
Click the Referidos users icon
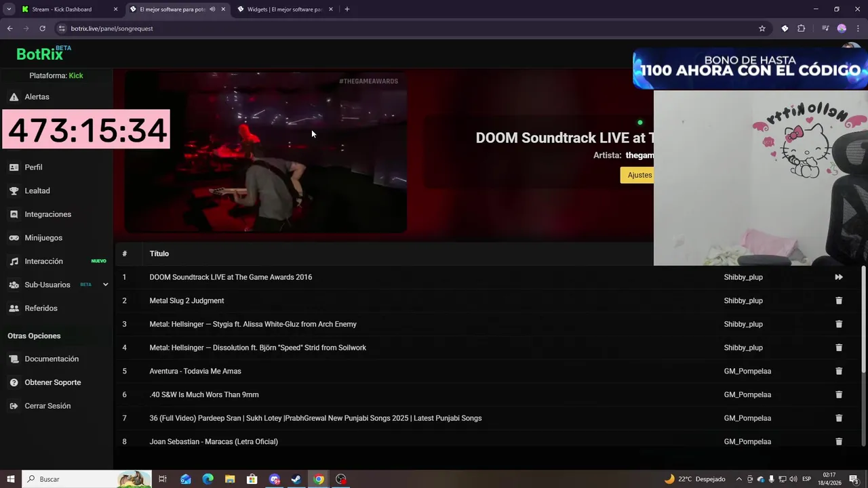[x=14, y=308]
